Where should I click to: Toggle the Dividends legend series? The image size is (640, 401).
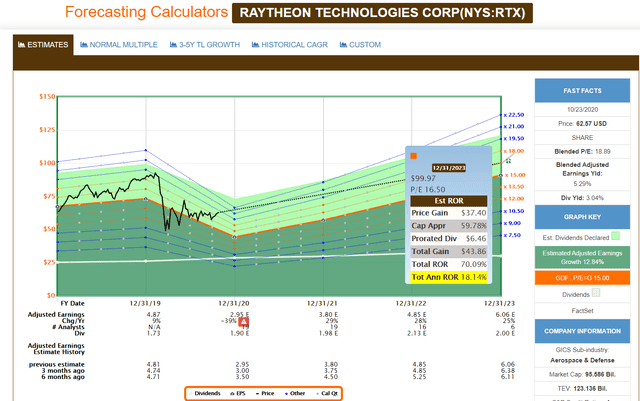click(x=205, y=393)
